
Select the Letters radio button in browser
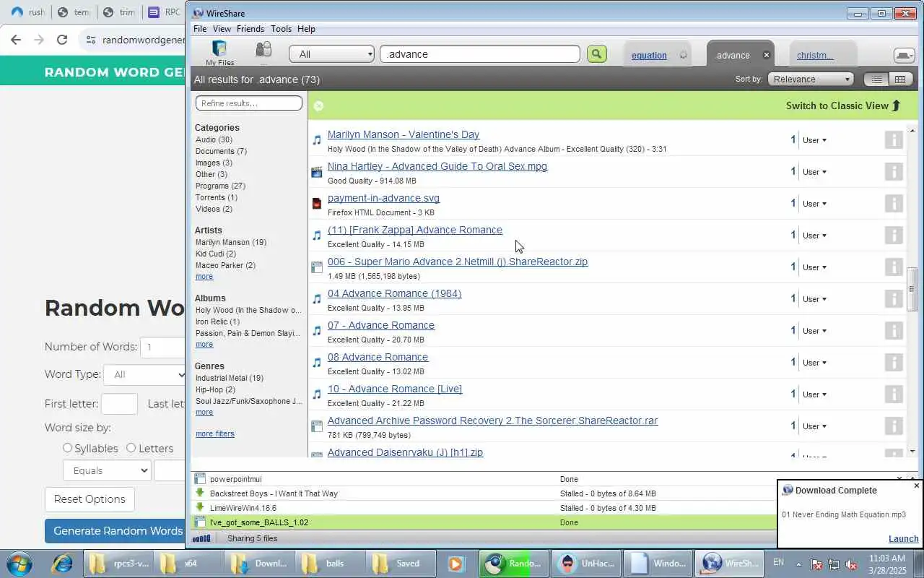coord(131,448)
